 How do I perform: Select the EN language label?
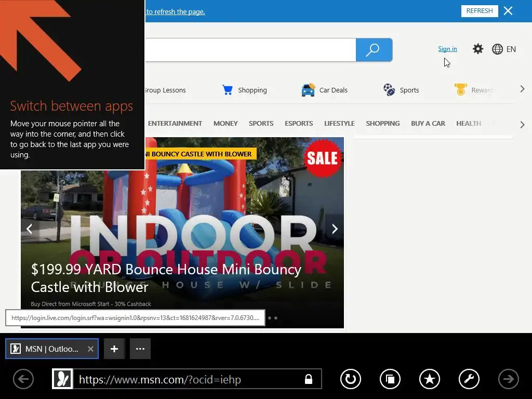(511, 49)
